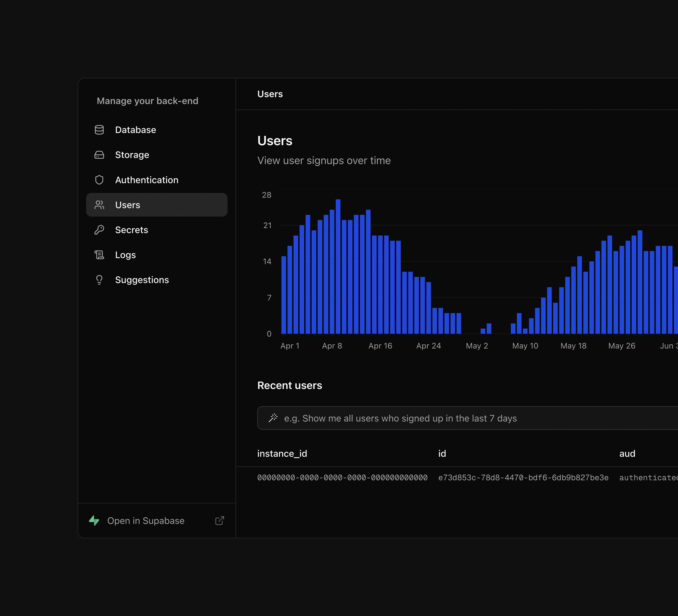Focus the recent users query input
Image resolution: width=678 pixels, height=616 pixels.
pos(467,418)
